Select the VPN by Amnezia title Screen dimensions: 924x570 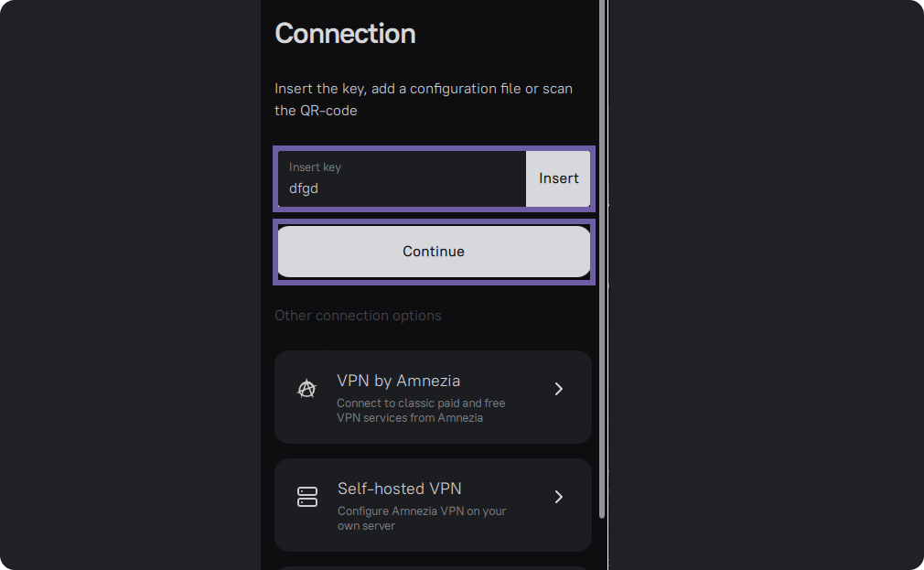[x=398, y=381]
